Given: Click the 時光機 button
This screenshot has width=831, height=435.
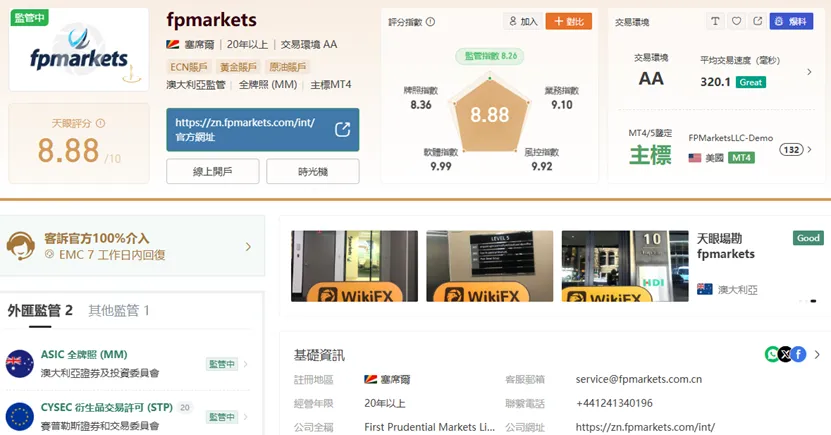Looking at the screenshot, I should point(313,171).
